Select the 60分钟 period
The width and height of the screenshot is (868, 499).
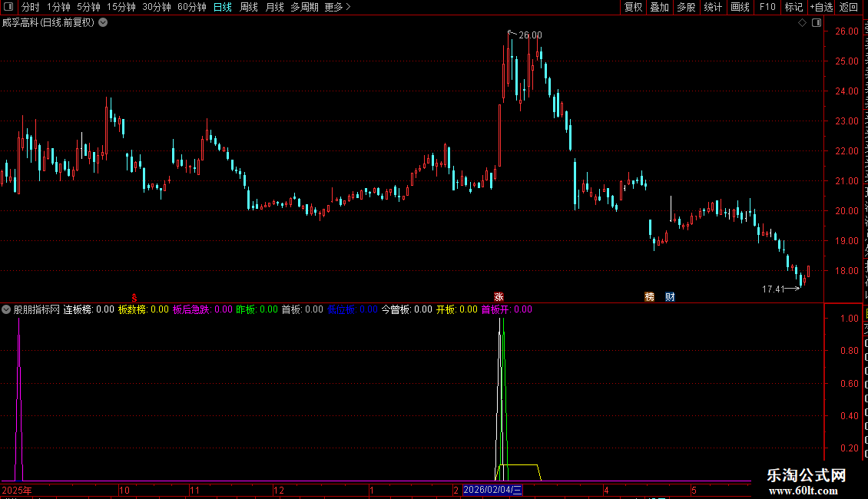click(191, 7)
